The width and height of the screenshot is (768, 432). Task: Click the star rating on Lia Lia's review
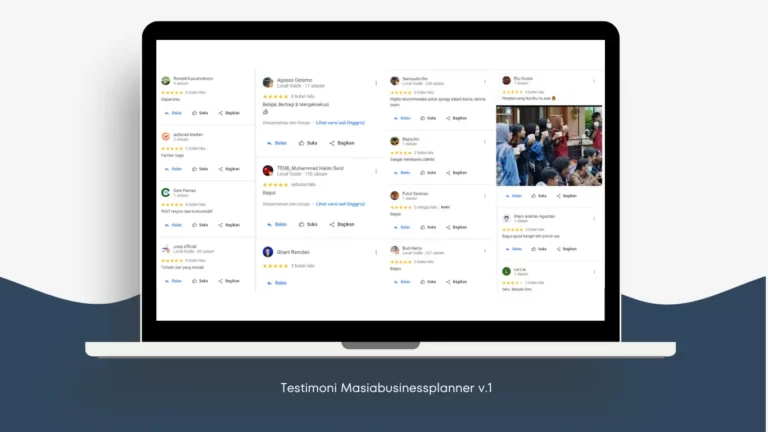click(512, 283)
